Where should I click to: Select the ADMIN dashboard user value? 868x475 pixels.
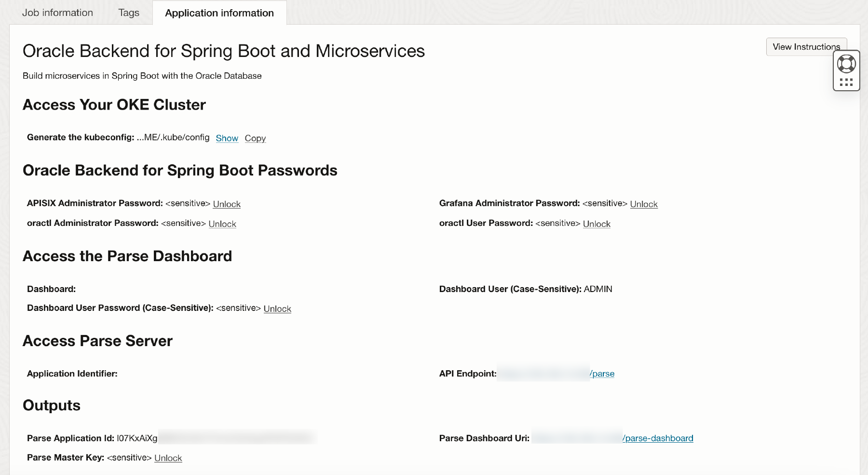click(597, 289)
